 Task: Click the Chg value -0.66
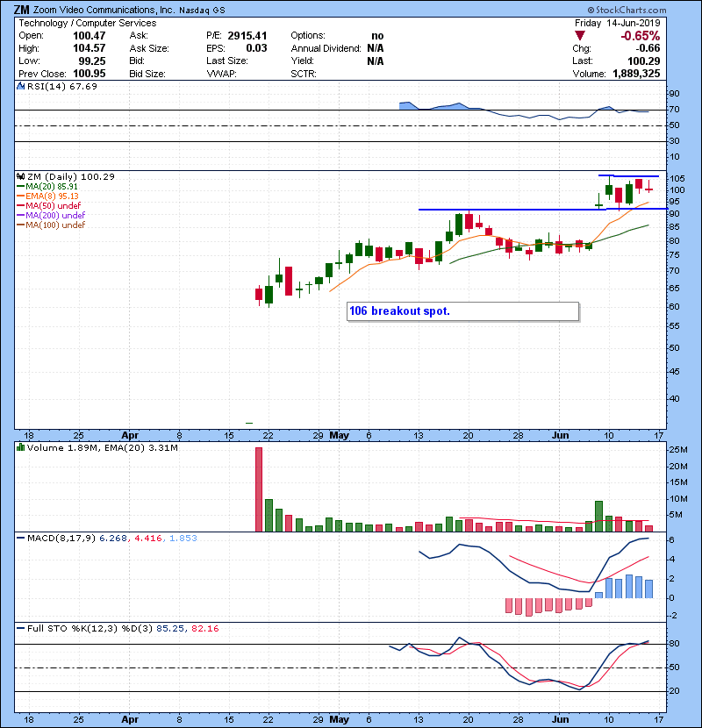(648, 48)
